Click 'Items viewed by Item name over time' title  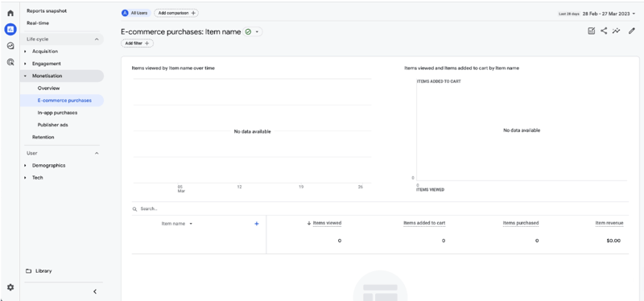(173, 68)
